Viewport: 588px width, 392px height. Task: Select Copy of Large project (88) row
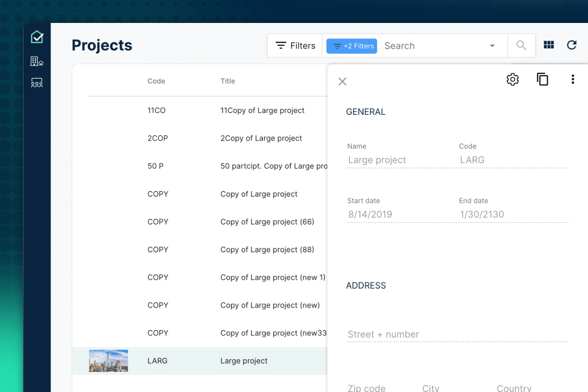point(267,250)
